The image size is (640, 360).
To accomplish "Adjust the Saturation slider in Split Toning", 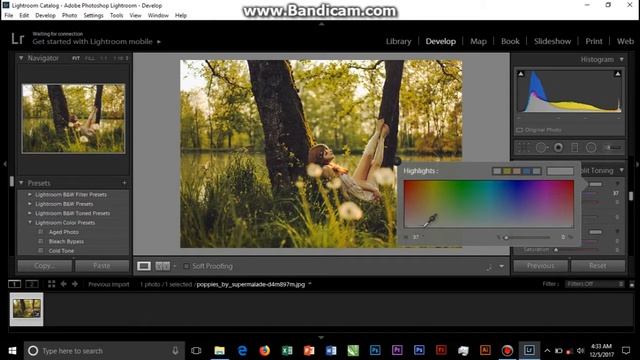I will (556, 250).
